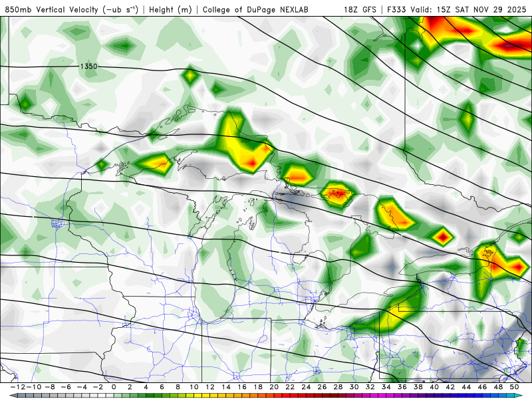Click the -8 value on the color scale

click(49, 387)
